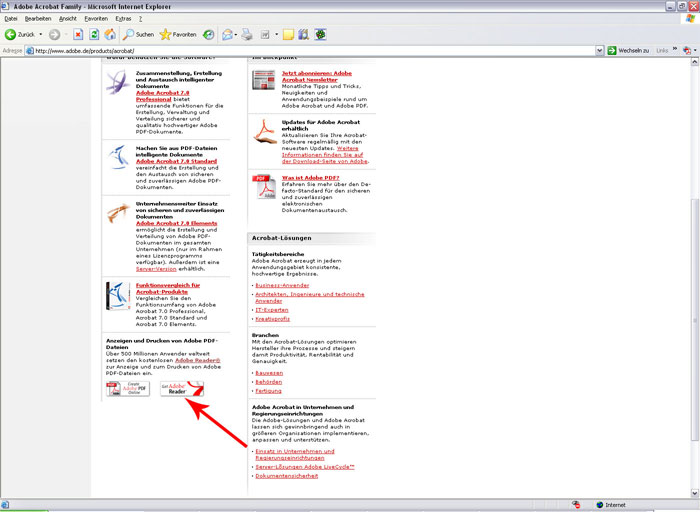Open the Datei menu
The height and width of the screenshot is (512, 700).
[x=11, y=19]
